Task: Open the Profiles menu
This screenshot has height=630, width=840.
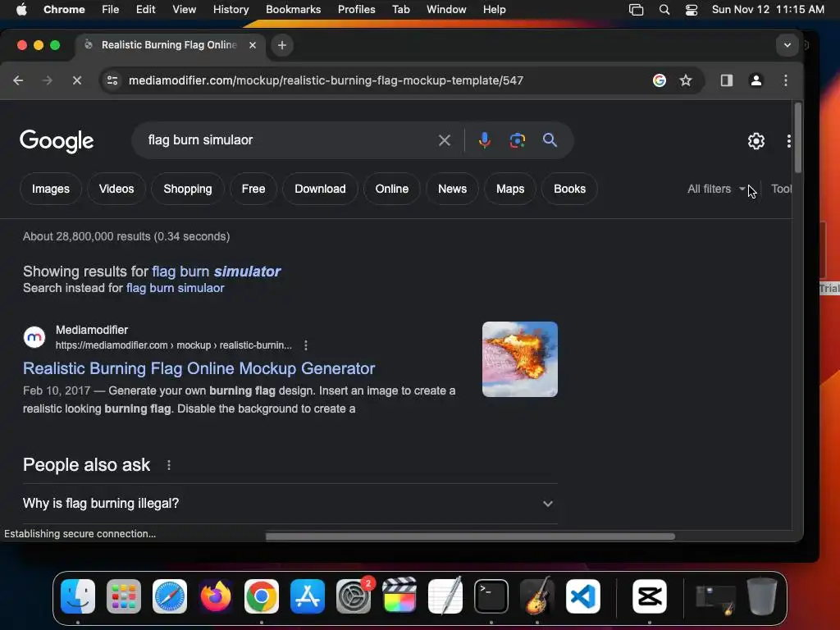Action: point(356,10)
